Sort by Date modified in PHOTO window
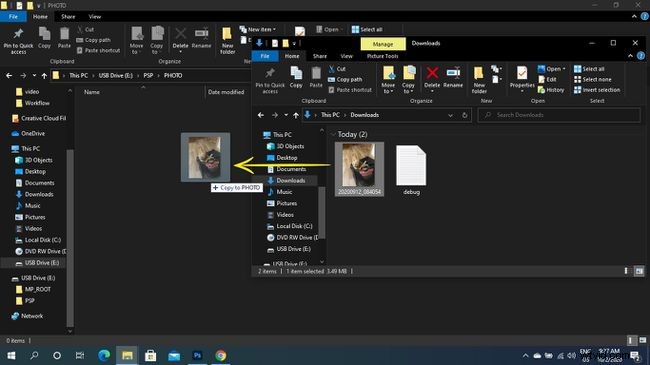Image resolution: width=650 pixels, height=365 pixels. tap(226, 92)
